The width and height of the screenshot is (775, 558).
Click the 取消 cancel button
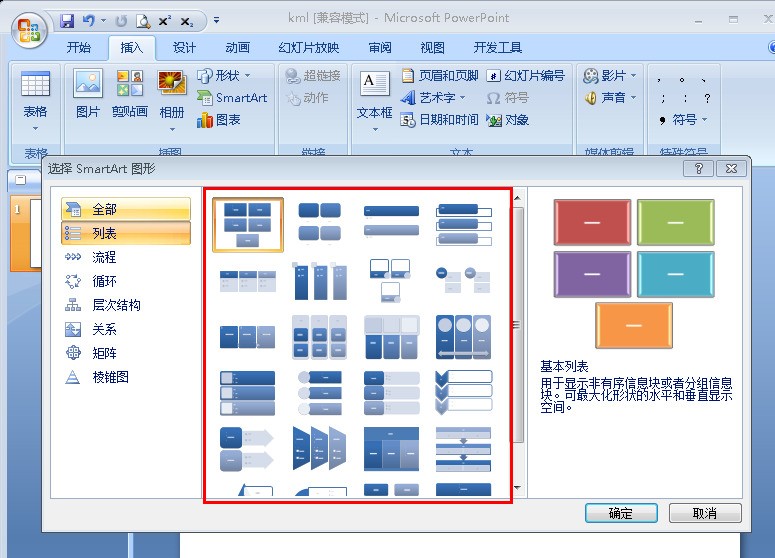(705, 513)
